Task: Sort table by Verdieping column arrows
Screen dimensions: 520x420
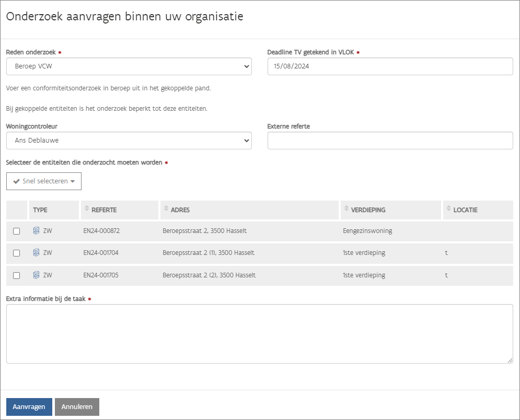Action: tap(346, 209)
